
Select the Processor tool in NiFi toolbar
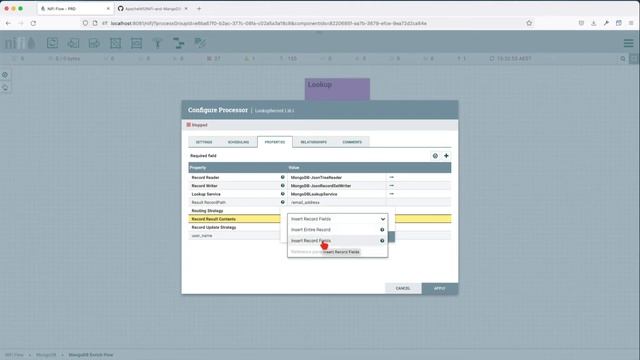pos(52,43)
